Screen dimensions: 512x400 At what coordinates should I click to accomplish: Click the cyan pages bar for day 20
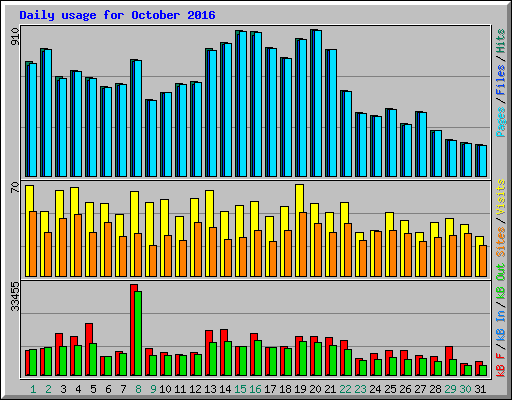[x=318, y=103]
